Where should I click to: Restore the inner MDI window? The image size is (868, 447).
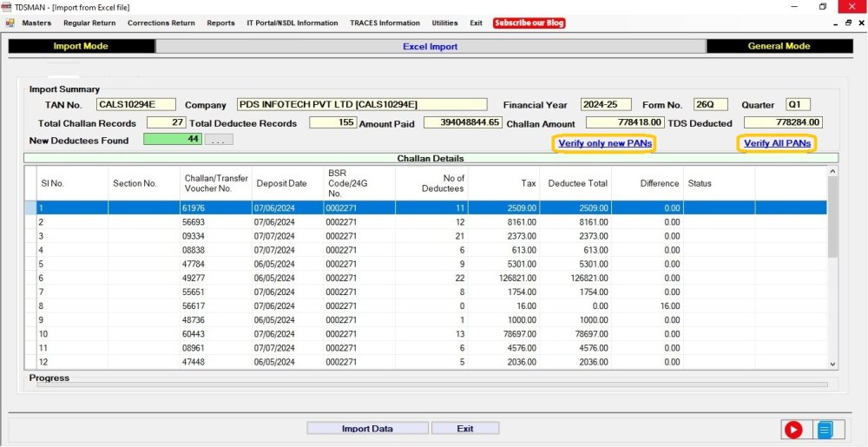click(x=847, y=23)
